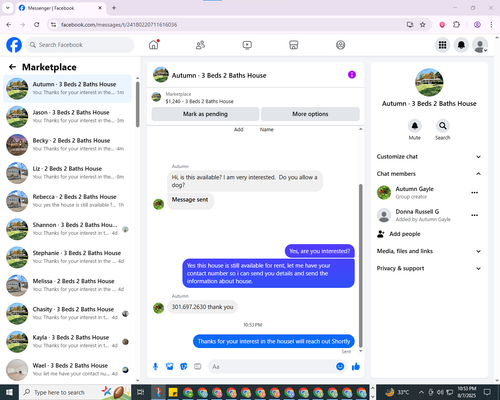Image resolution: width=500 pixels, height=400 pixels.
Task: Open Melissa - 2 Beds 2 Baths conversation
Action: pyautogui.click(x=68, y=285)
